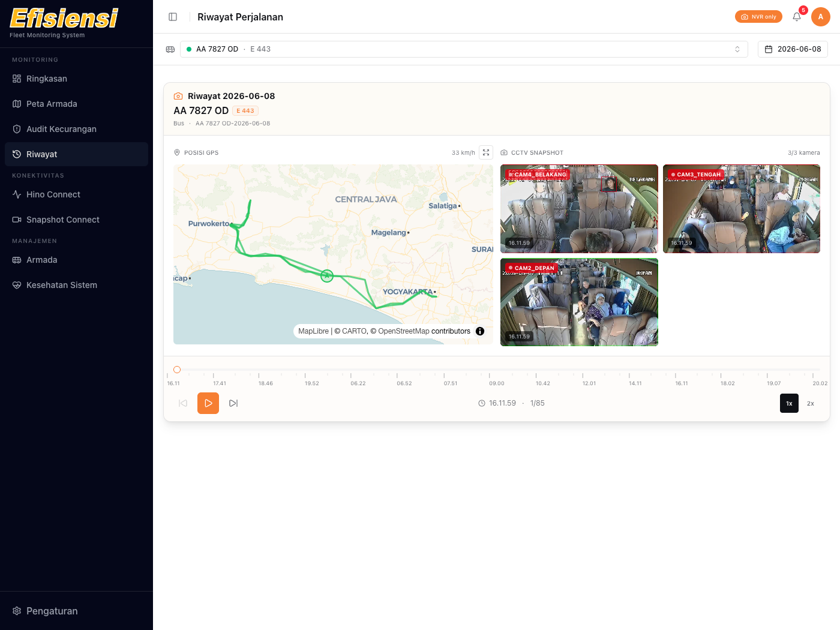The height and width of the screenshot is (630, 840).
Task: Click the Purwokerto label on the map
Action: pyautogui.click(x=209, y=223)
